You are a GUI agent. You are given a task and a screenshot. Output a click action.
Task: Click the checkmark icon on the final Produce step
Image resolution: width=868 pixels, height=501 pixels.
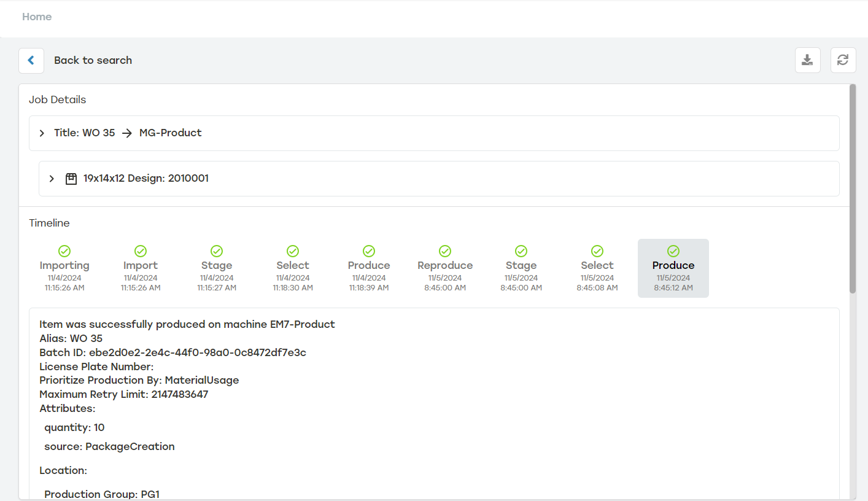[x=673, y=251]
